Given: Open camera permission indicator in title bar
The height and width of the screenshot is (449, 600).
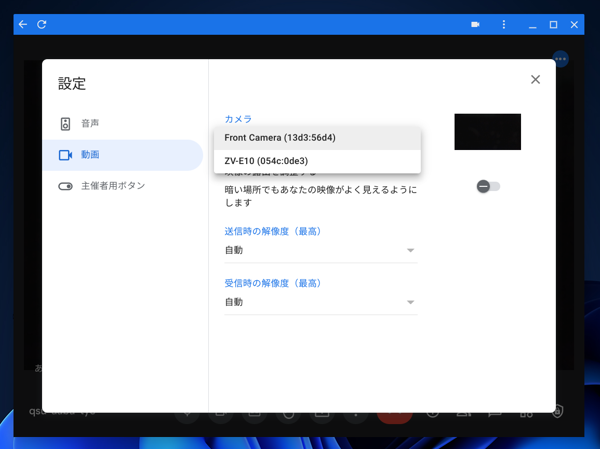Looking at the screenshot, I should pyautogui.click(x=475, y=24).
